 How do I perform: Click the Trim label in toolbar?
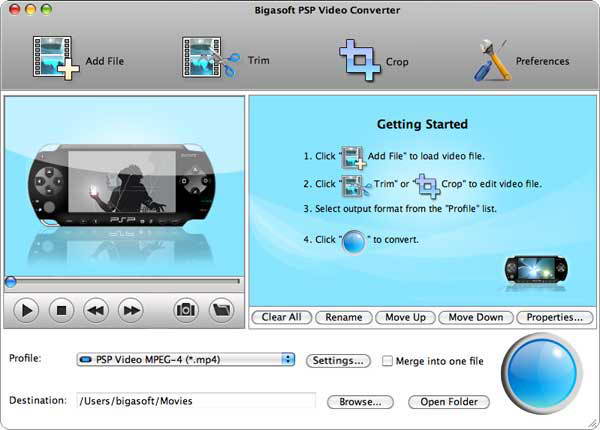(259, 60)
